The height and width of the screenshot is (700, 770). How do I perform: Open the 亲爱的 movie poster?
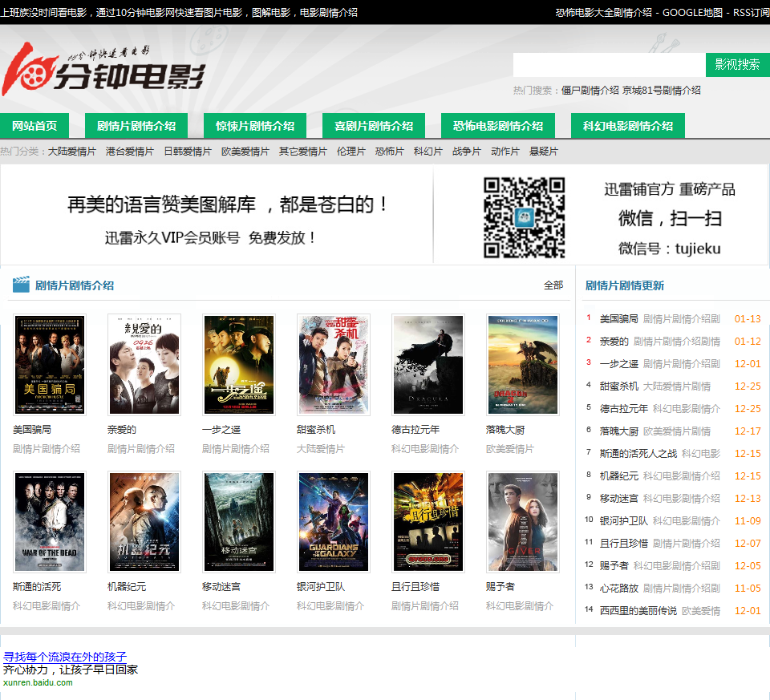coord(144,365)
